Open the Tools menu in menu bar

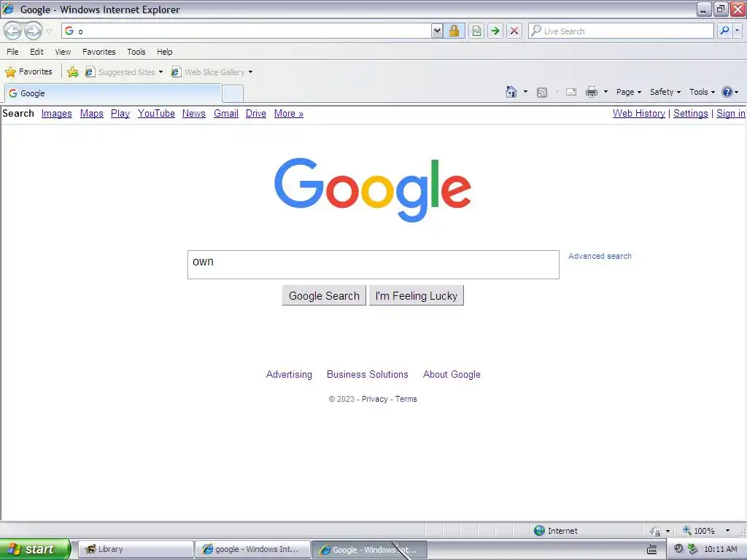coord(136,52)
